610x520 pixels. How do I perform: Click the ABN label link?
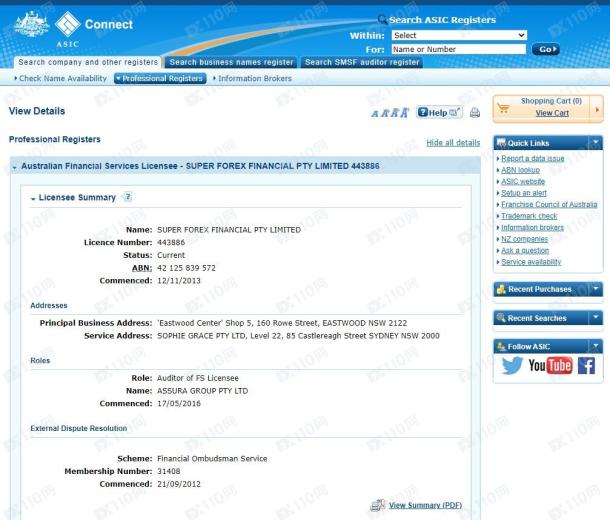click(142, 268)
